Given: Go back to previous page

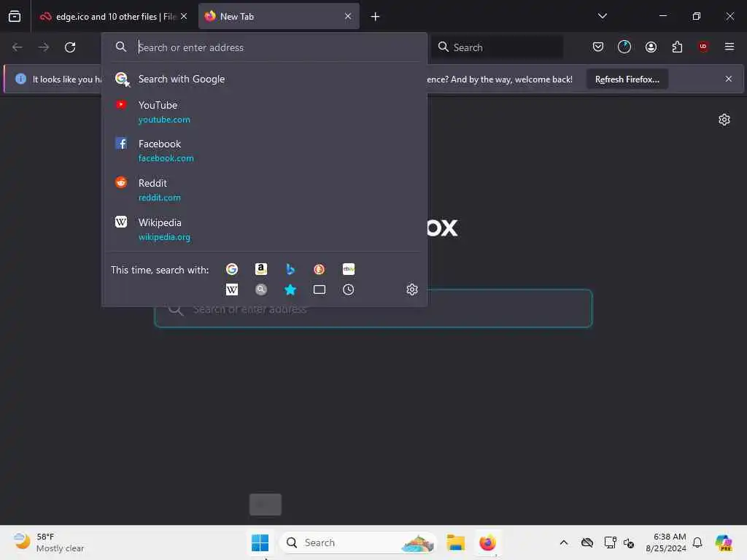Looking at the screenshot, I should pyautogui.click(x=18, y=47).
